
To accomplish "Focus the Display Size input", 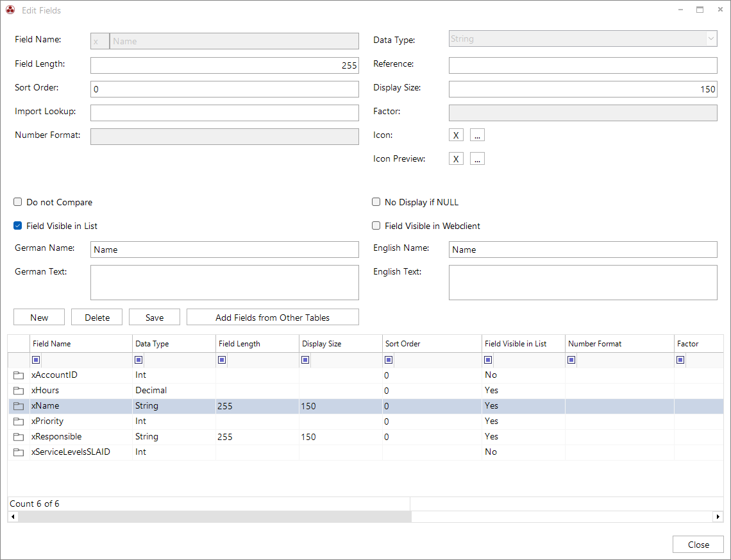I will tap(583, 89).
